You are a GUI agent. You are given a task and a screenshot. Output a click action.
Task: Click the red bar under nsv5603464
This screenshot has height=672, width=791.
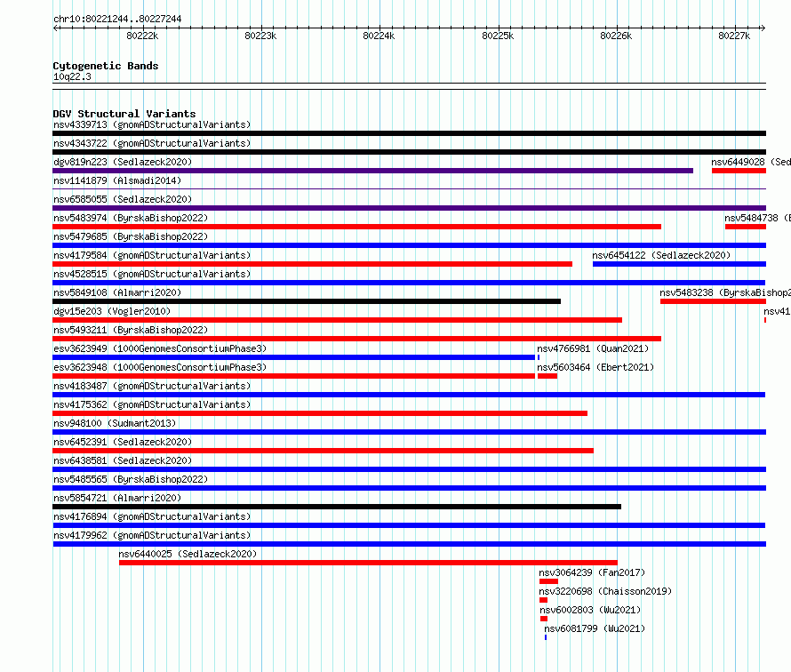[547, 376]
